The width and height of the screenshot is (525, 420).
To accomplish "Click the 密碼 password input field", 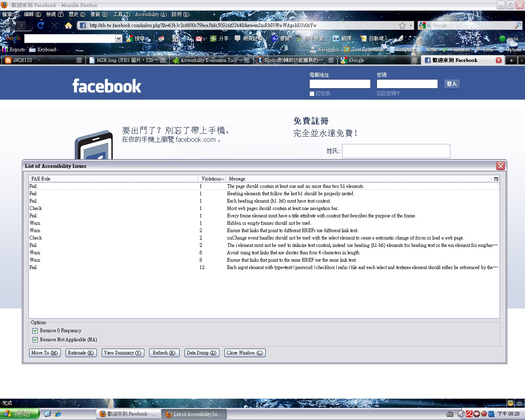I will [x=407, y=84].
